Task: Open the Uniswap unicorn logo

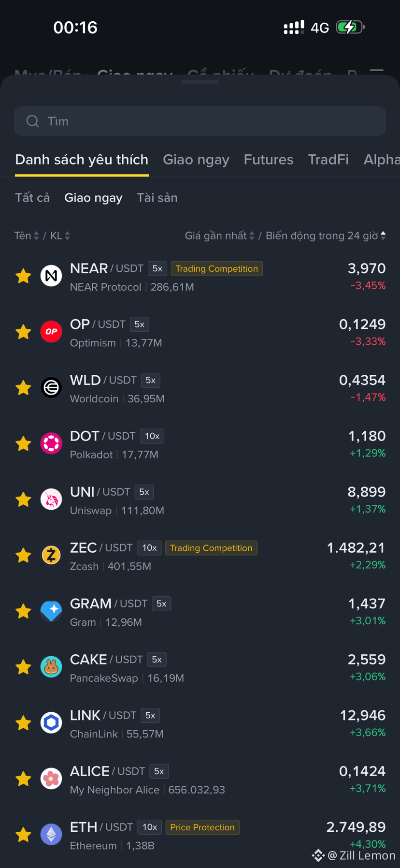Action: click(x=51, y=500)
